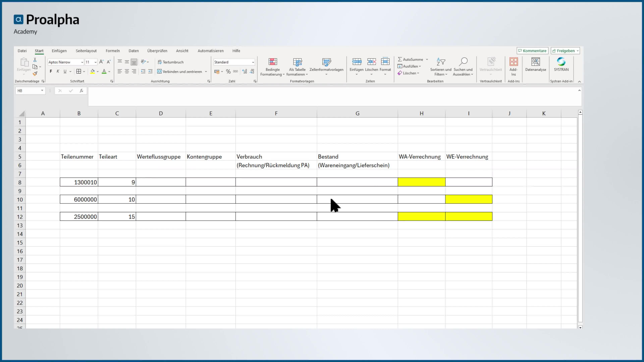Screen dimensions: 644x362
Task: Click the borders icon
Action: [x=78, y=71]
